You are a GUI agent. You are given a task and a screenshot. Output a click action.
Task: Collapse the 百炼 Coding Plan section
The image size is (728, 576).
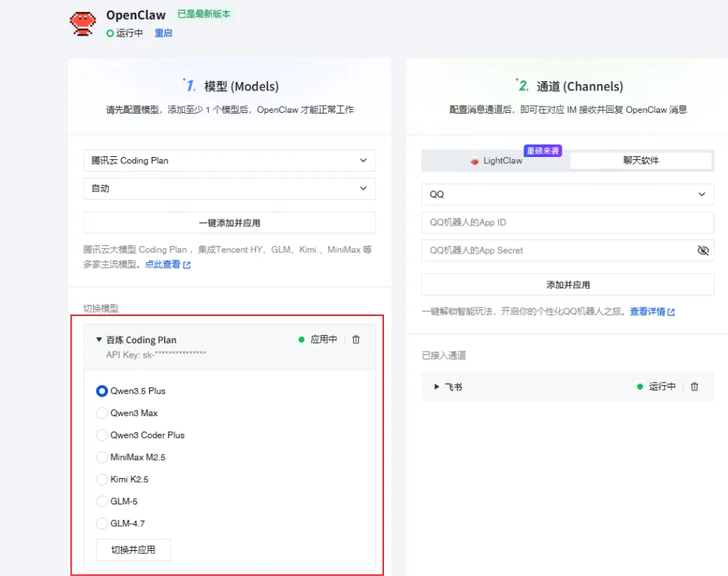tap(99, 340)
